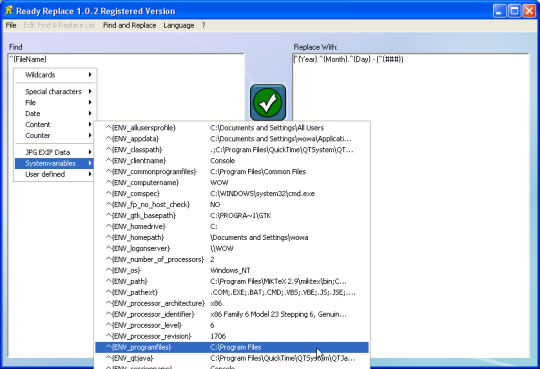The width and height of the screenshot is (540, 369).
Task: Insert ^{ENV_classpath} variable
Action: (232, 150)
